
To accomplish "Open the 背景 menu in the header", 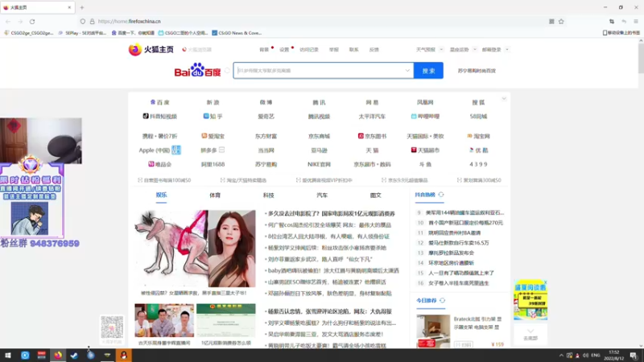I will (264, 50).
